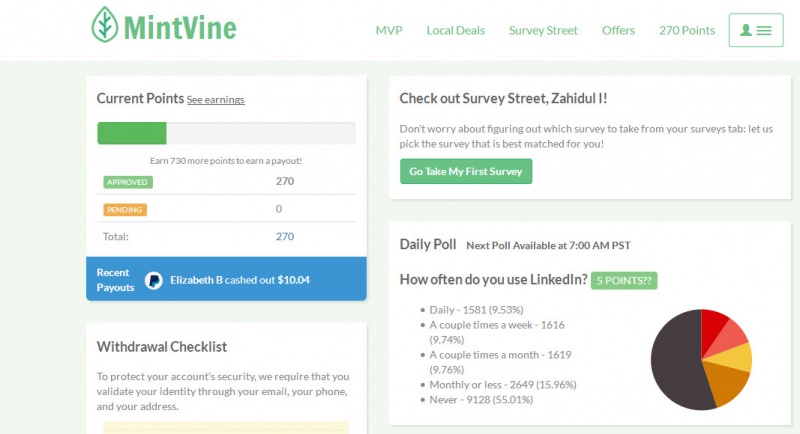Go to Local Deals page

point(455,30)
